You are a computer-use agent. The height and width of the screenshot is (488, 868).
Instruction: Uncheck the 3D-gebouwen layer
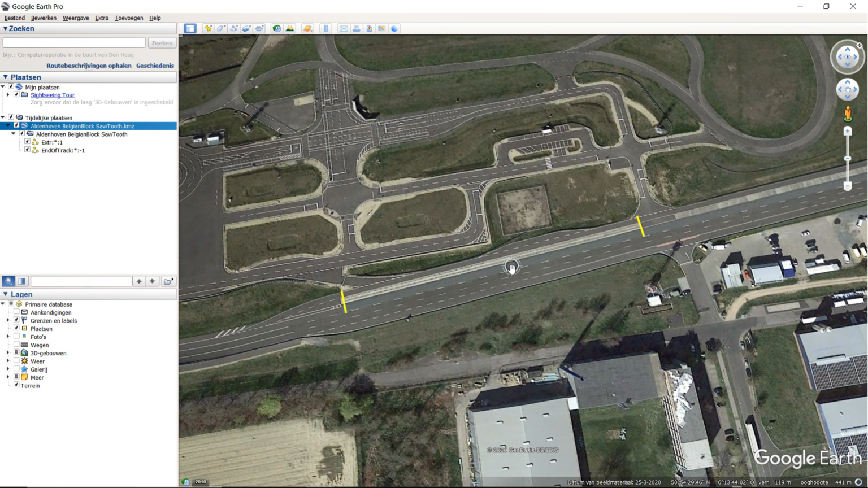[x=15, y=353]
